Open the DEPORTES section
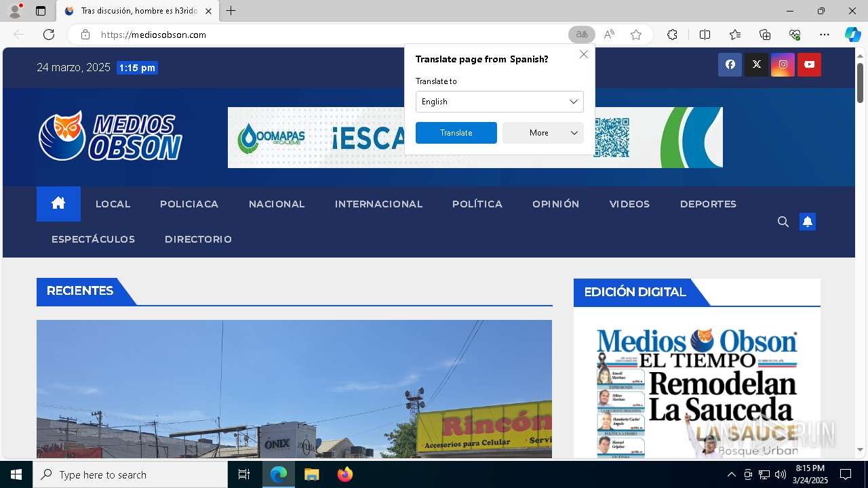This screenshot has width=868, height=488. [708, 204]
